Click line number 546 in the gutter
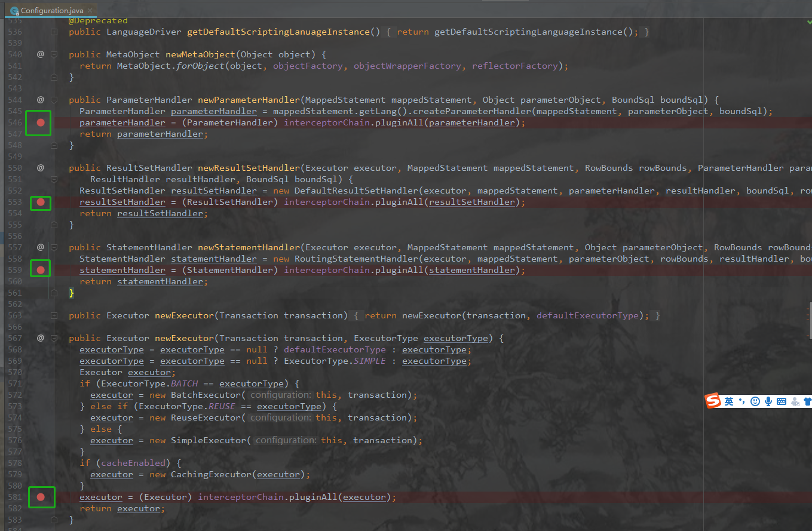The width and height of the screenshot is (812, 531). [x=15, y=122]
